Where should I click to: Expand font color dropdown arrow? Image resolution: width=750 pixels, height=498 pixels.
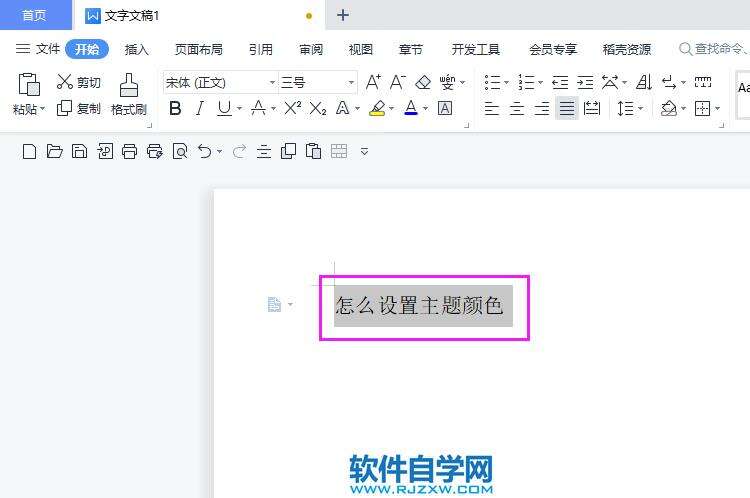[425, 109]
